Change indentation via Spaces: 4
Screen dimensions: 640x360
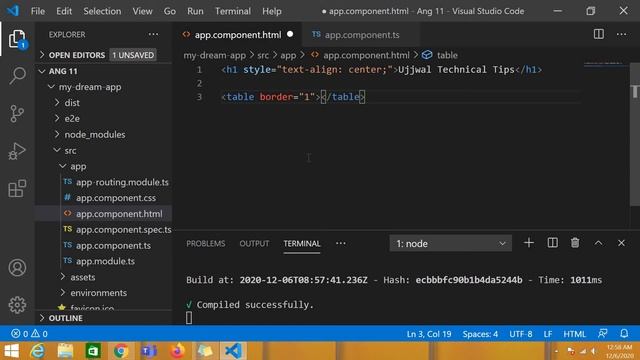click(480, 334)
